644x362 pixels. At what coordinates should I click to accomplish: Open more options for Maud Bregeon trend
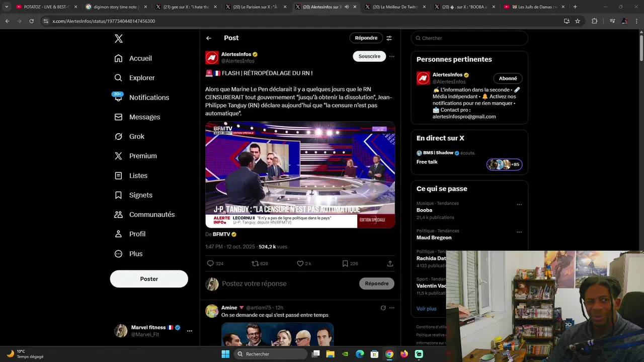click(x=519, y=232)
